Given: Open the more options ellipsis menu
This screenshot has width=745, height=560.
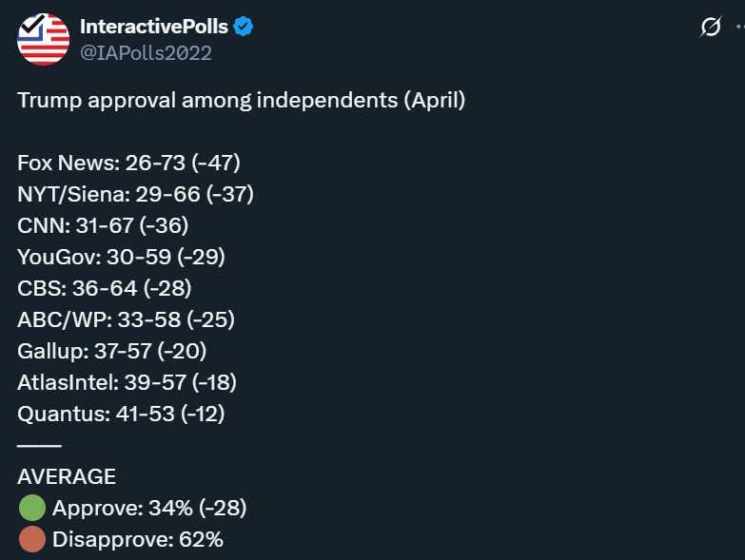Looking at the screenshot, I should [x=740, y=27].
